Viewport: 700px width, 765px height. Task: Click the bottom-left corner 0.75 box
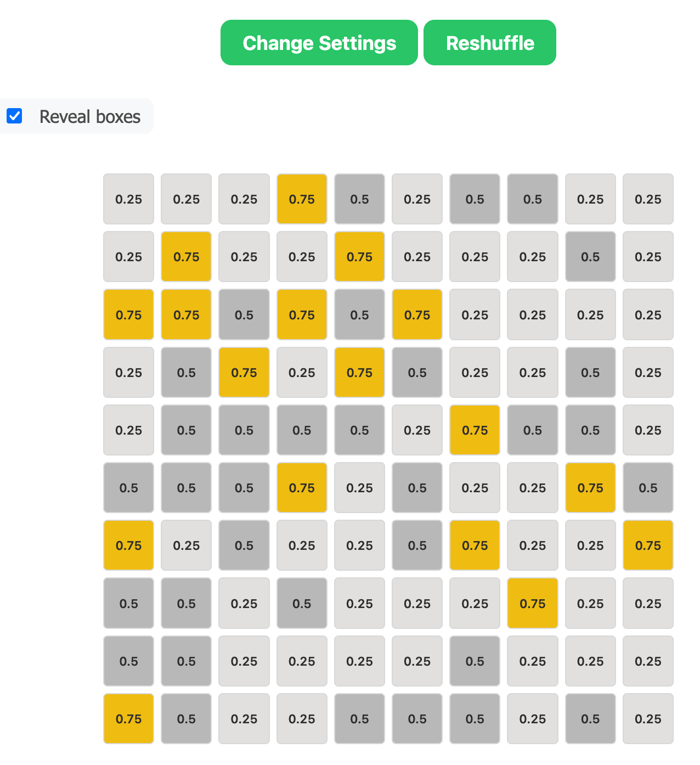coord(128,718)
